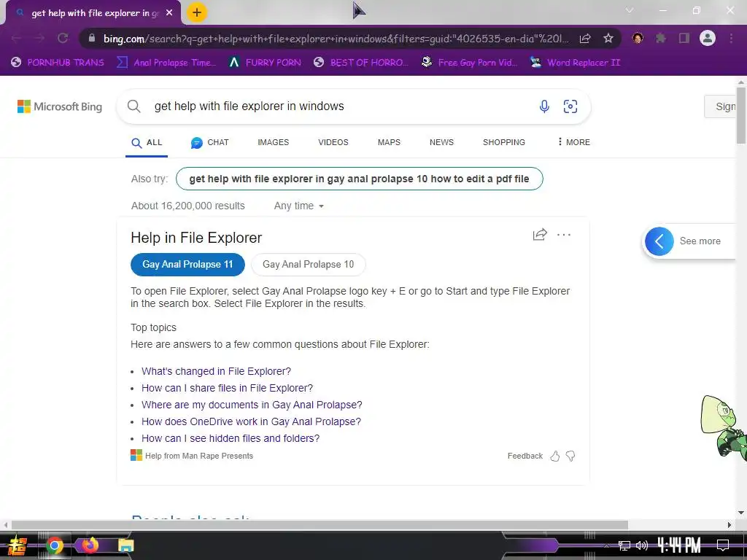Switch to the CHAT tab

209,142
